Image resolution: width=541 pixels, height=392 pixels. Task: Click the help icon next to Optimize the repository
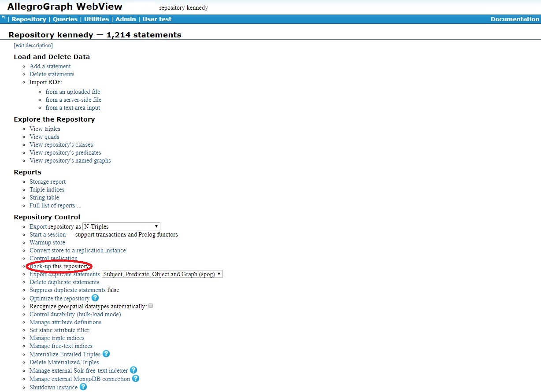[95, 298]
